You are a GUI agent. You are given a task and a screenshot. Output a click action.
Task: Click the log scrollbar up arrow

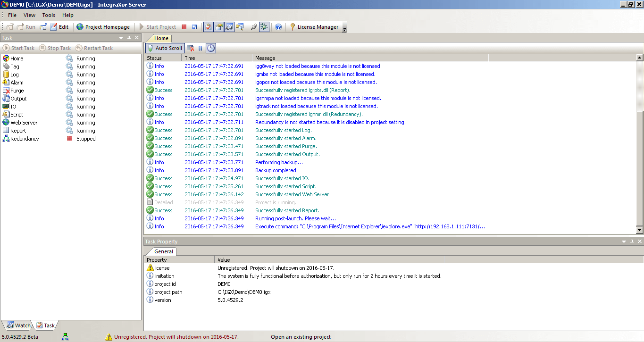click(x=640, y=58)
